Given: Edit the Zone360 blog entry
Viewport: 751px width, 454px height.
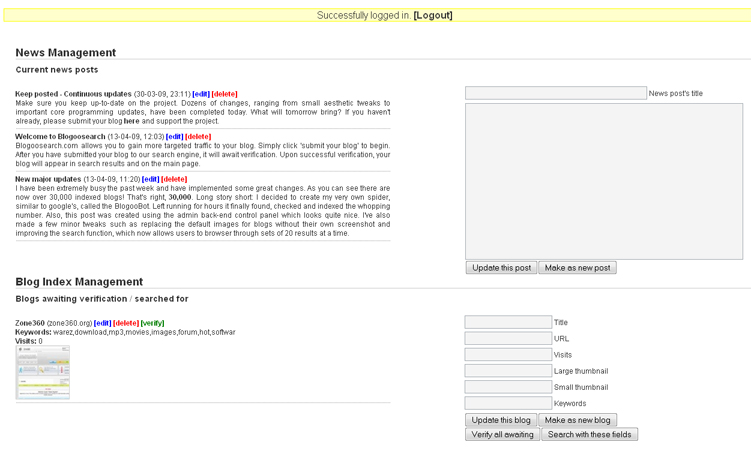Looking at the screenshot, I should pyautogui.click(x=102, y=323).
